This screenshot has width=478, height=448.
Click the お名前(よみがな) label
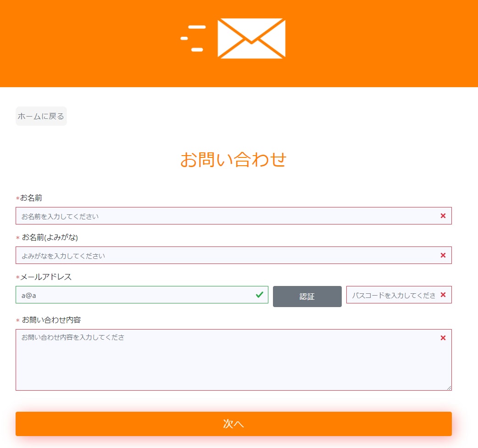50,237
